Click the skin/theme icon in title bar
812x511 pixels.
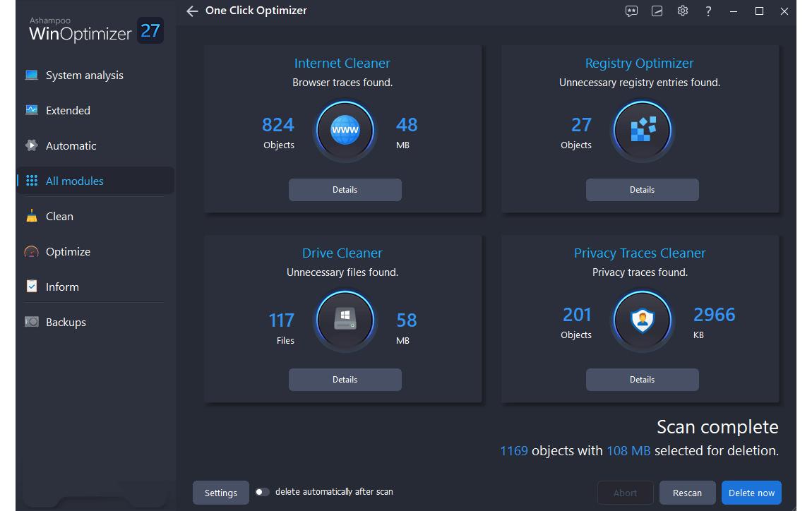click(657, 11)
